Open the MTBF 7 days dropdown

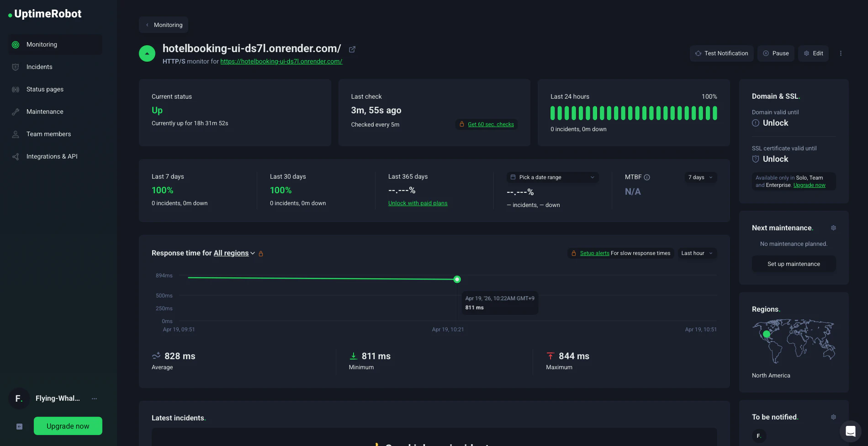700,177
